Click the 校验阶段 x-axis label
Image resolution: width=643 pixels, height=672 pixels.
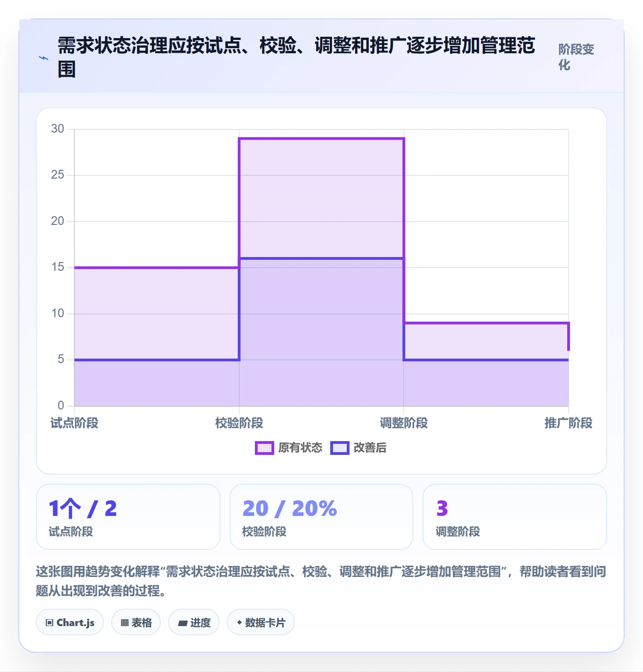click(x=239, y=423)
